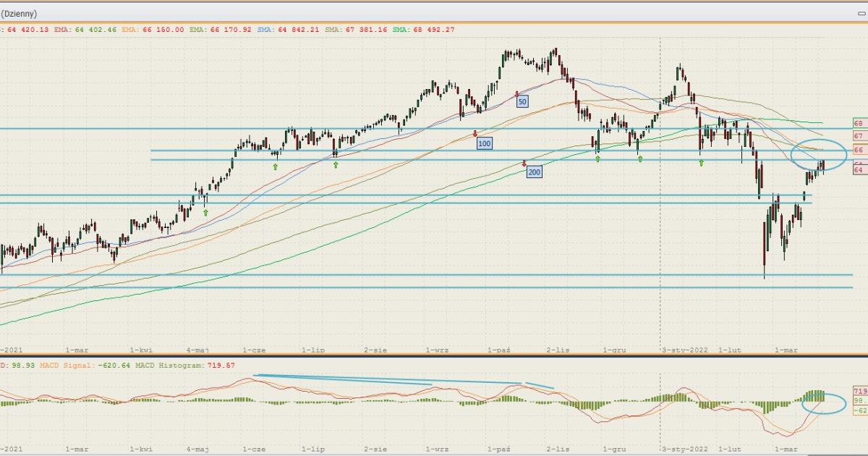
Task: Click the 68 price label on right axis
Action: coord(859,124)
